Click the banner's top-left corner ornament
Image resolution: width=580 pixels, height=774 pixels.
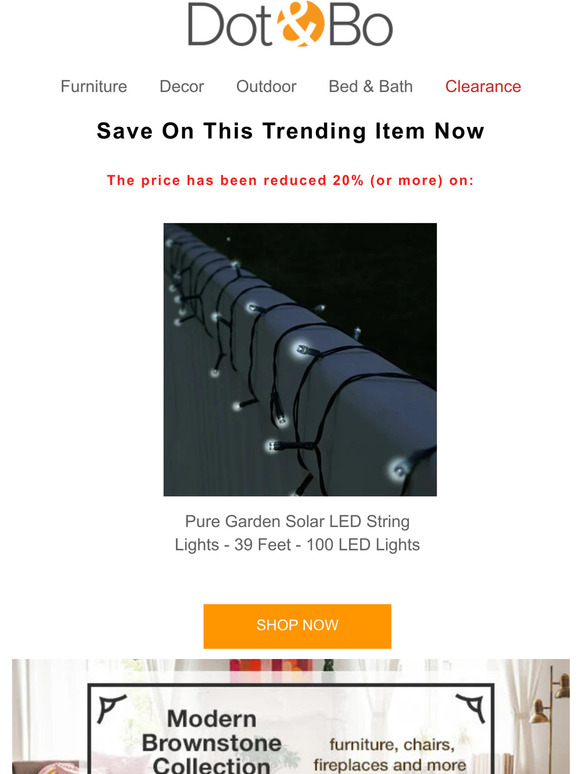coord(112,708)
